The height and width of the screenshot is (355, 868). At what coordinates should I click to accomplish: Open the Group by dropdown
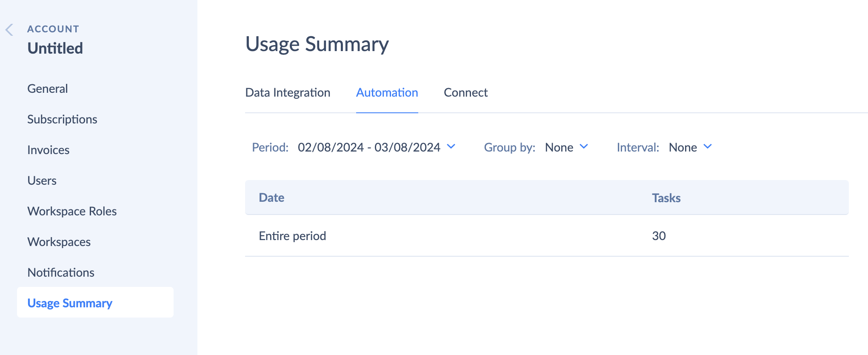click(567, 147)
